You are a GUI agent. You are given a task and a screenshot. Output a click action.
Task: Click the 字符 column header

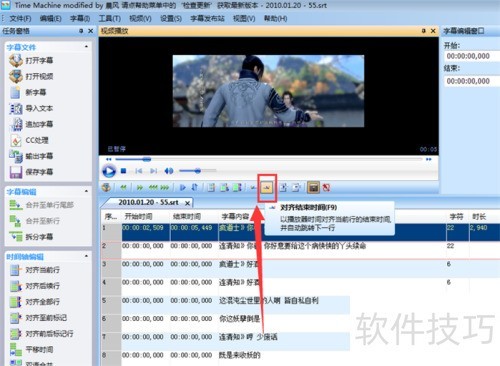click(457, 217)
